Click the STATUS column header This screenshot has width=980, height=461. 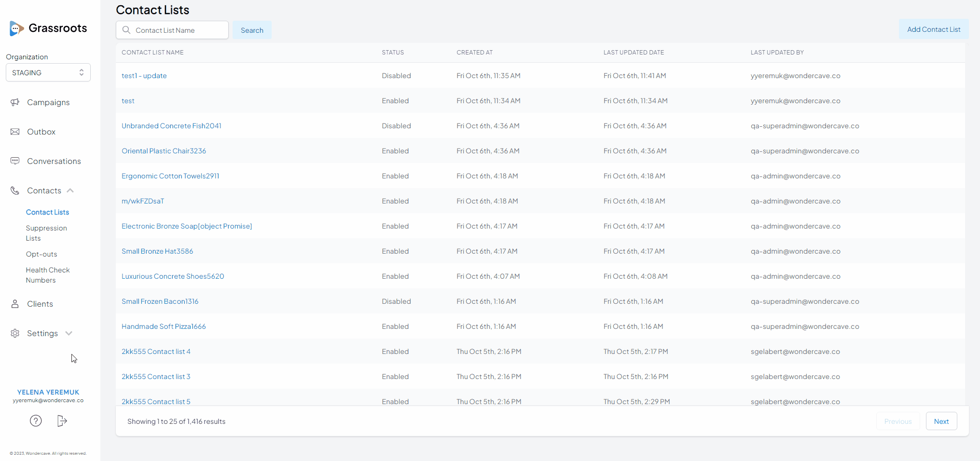click(x=393, y=53)
